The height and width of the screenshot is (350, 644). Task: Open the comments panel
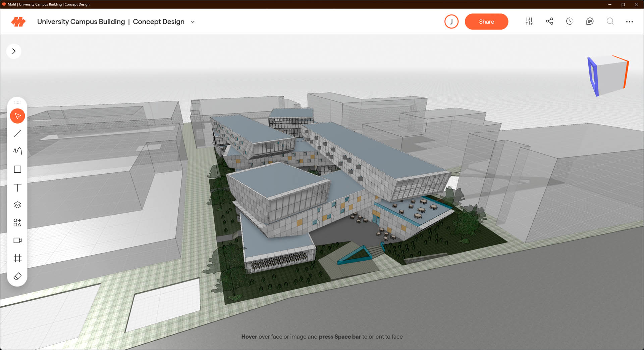[x=590, y=21]
